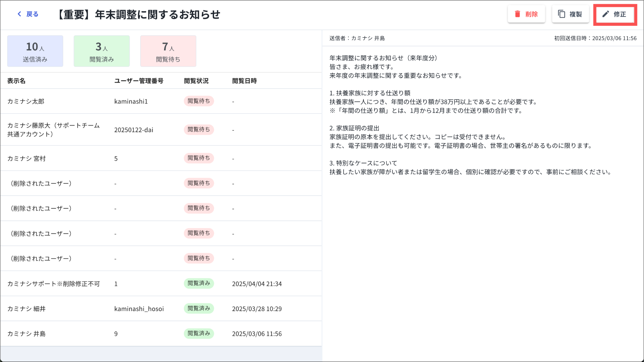
Task: Click the 2025/04/04 21:34 view timestamp
Action: (x=257, y=284)
